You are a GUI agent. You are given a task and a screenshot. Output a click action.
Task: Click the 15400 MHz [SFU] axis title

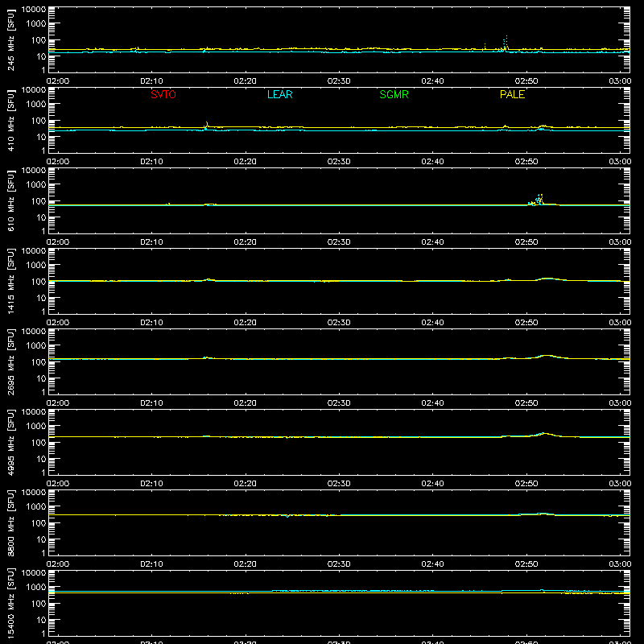[x=10, y=603]
